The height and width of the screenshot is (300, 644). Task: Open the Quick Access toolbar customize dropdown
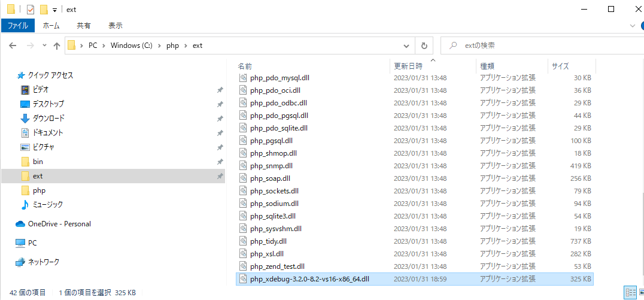(x=54, y=10)
